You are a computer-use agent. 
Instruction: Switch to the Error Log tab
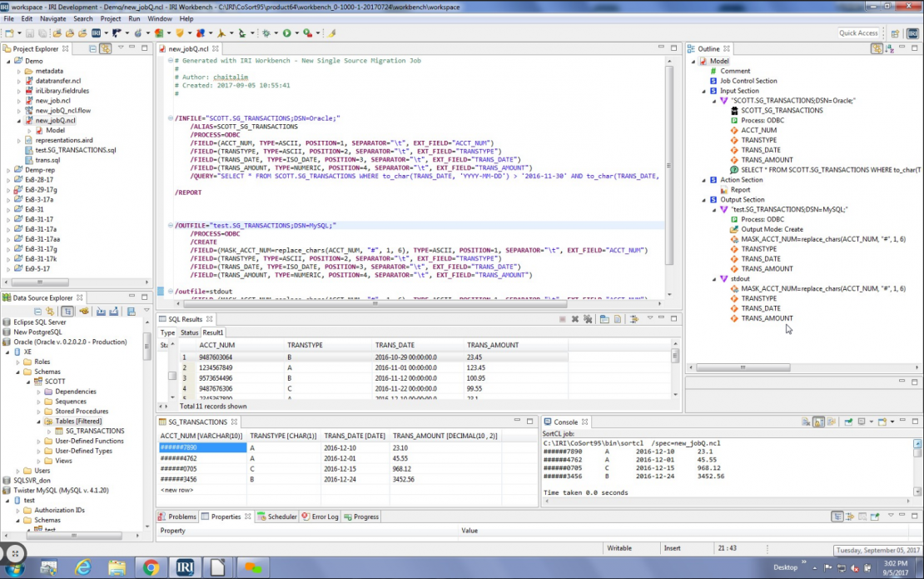[320, 517]
